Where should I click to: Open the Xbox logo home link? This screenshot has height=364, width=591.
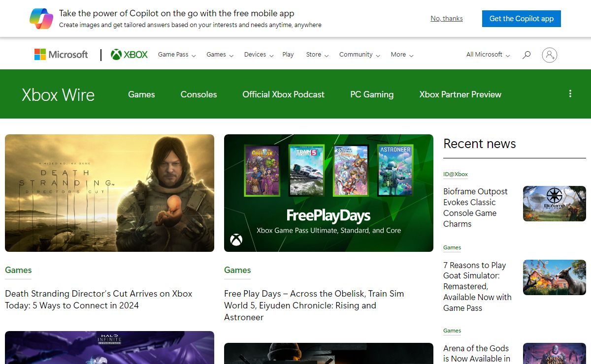click(x=129, y=55)
